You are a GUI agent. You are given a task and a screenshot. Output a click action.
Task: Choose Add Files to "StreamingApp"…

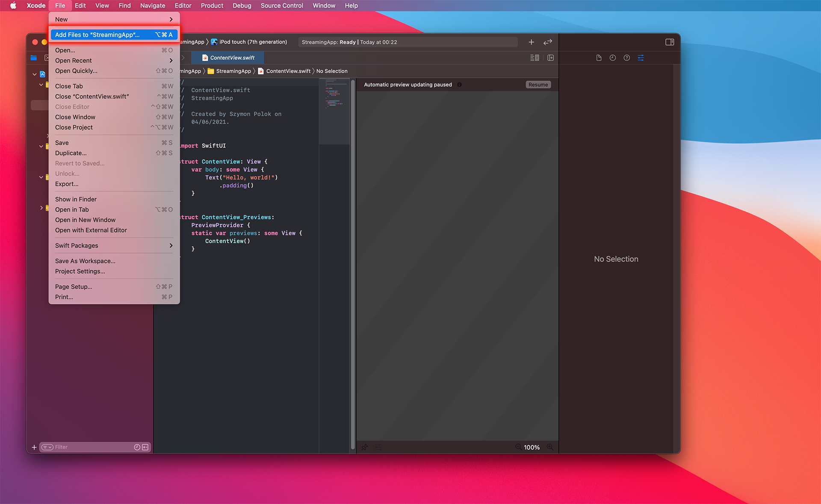point(114,35)
